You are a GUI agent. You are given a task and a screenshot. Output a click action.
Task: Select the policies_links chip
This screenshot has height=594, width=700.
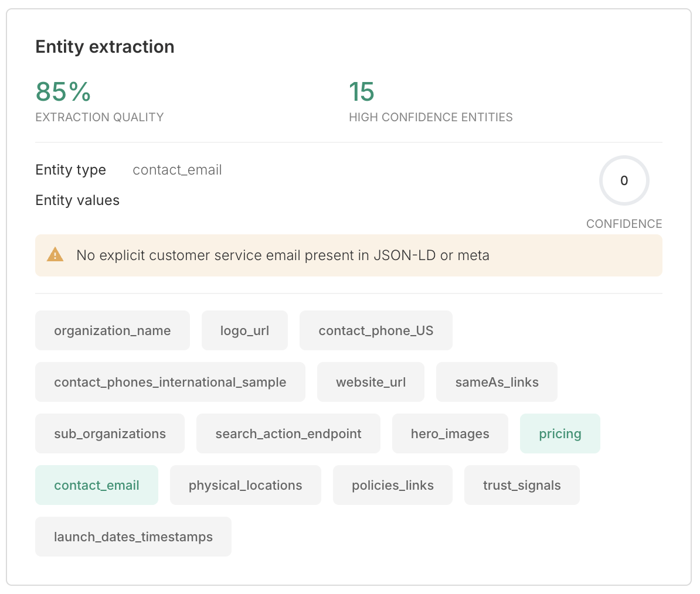(x=392, y=485)
